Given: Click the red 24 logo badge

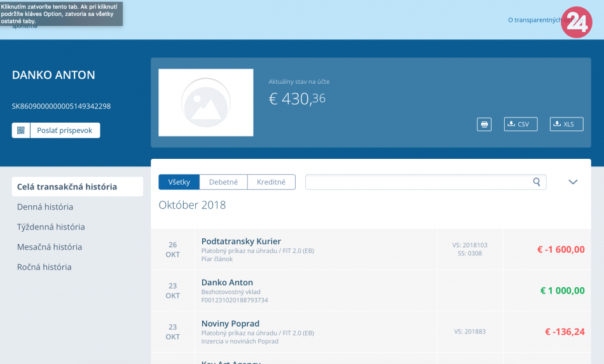Looking at the screenshot, I should [577, 22].
